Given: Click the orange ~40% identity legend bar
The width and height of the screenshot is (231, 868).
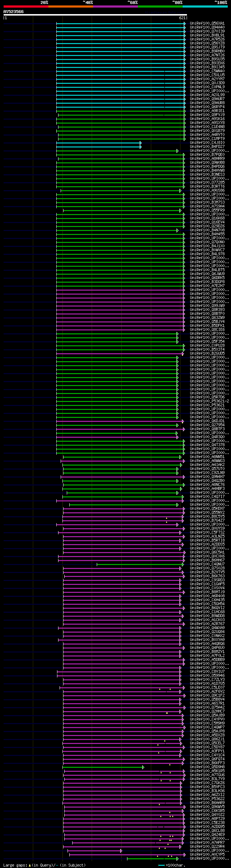Looking at the screenshot, I should coord(70,7).
